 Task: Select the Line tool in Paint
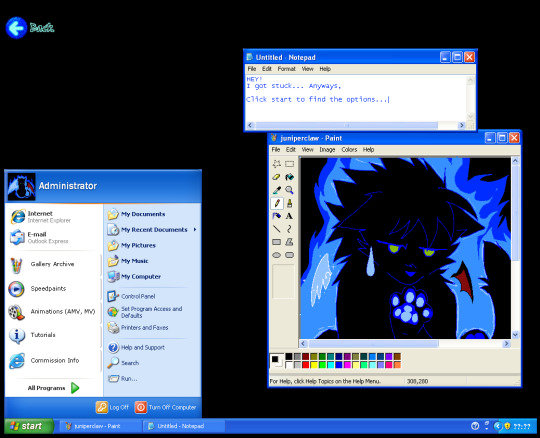[x=277, y=229]
